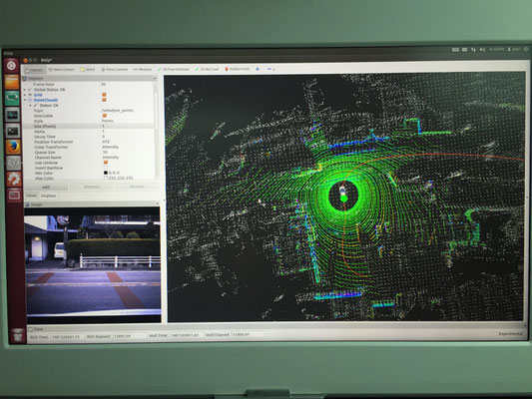Click the Publish Point tool
The height and width of the screenshot is (399, 532).
tap(238, 69)
